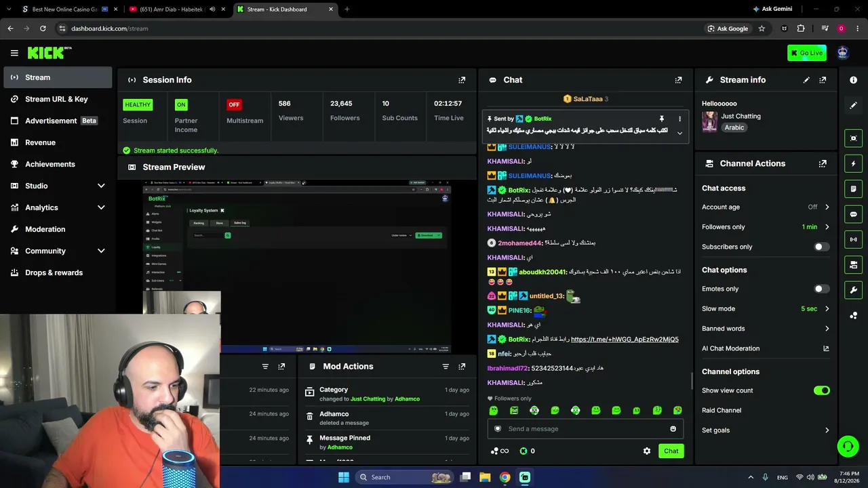Open File Explorer from taskbar
The image size is (868, 488).
click(x=485, y=477)
